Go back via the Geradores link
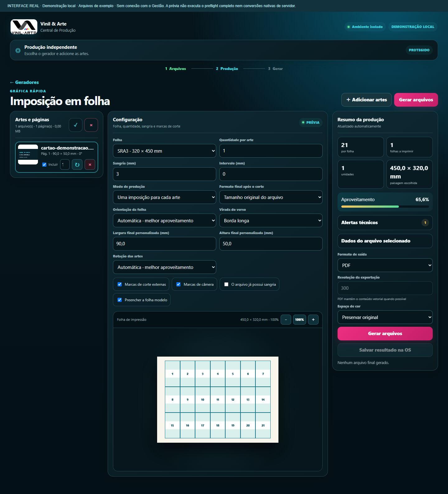This screenshot has width=448, height=494. click(24, 82)
